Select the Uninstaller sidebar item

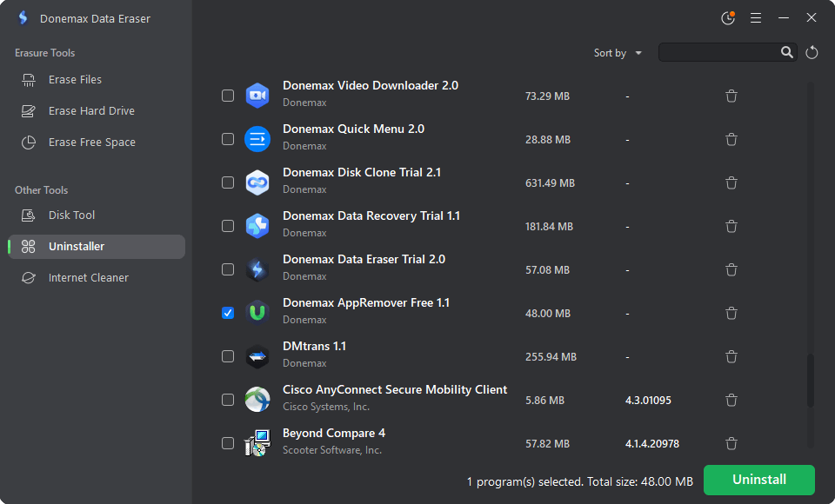tap(97, 247)
